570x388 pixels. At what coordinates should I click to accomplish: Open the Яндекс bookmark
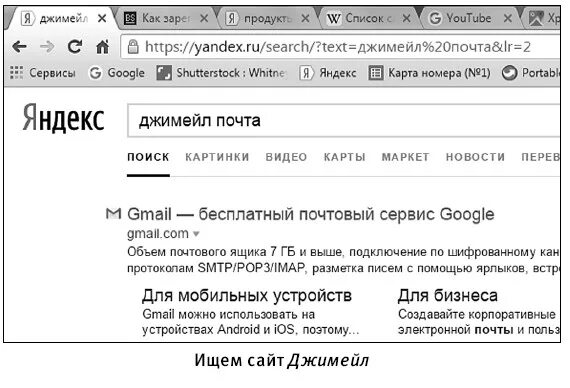pos(328,73)
